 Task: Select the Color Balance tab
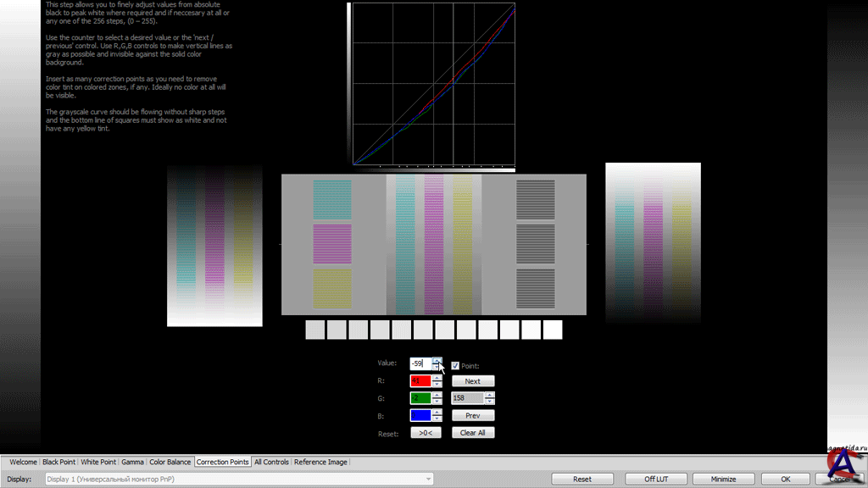pos(170,462)
